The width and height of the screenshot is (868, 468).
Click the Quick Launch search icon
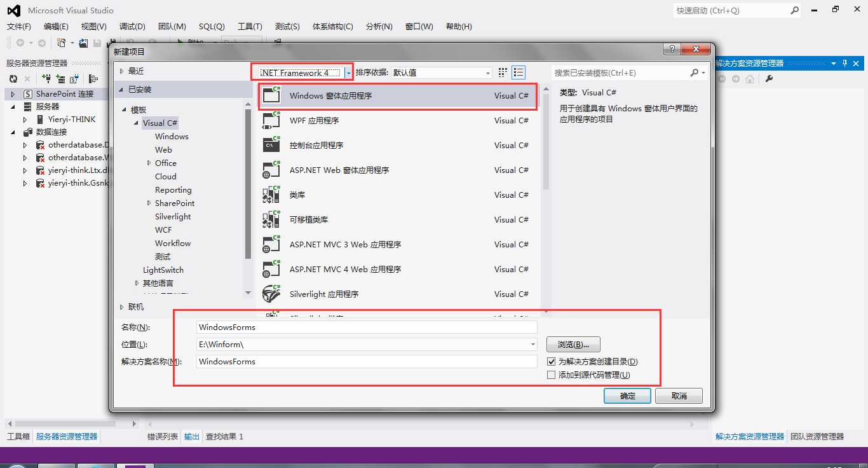[x=794, y=10]
